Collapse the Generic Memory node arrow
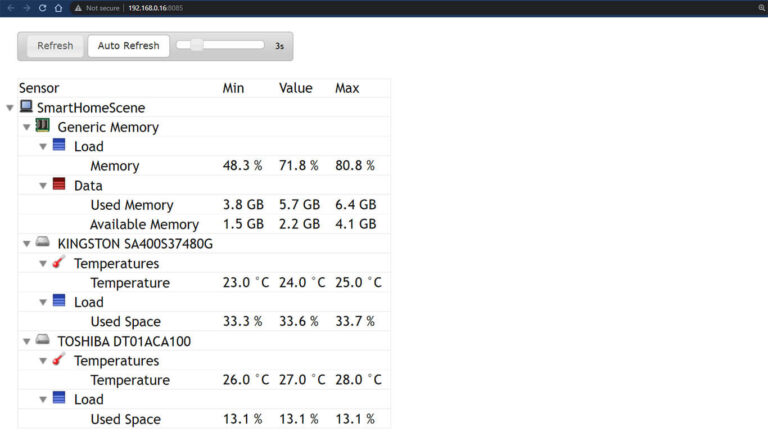The image size is (768, 432). click(27, 127)
